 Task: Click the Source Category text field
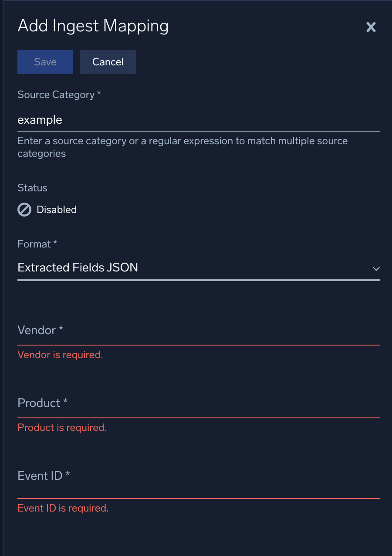tap(196, 120)
